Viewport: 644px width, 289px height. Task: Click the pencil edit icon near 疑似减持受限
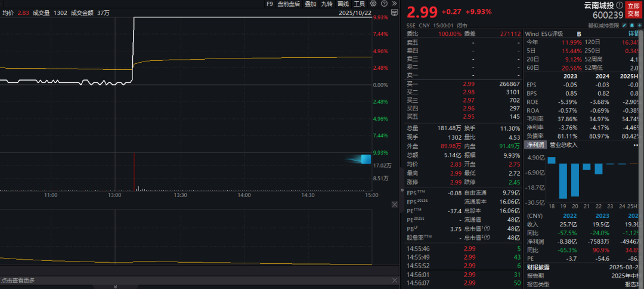coord(625,26)
